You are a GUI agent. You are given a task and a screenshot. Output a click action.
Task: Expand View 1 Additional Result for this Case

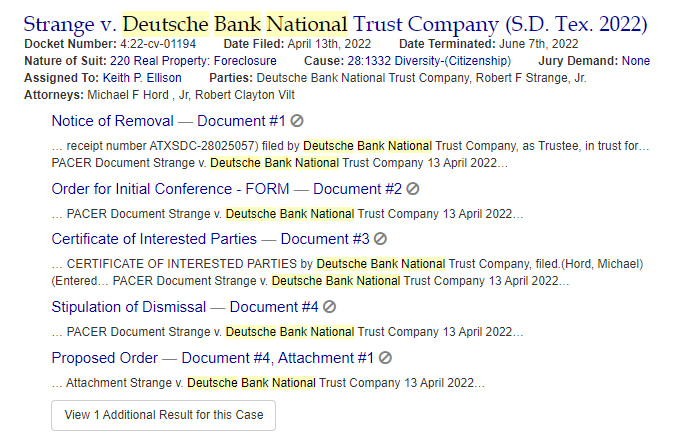(x=164, y=415)
